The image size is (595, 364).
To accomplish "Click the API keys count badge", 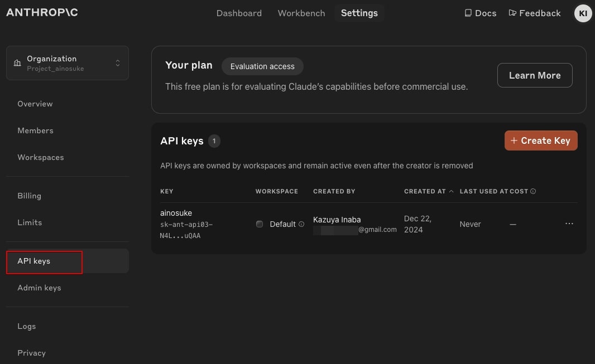I will pos(214,141).
